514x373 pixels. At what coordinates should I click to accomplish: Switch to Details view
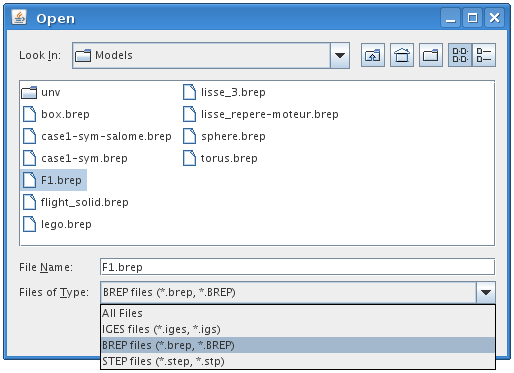point(484,55)
